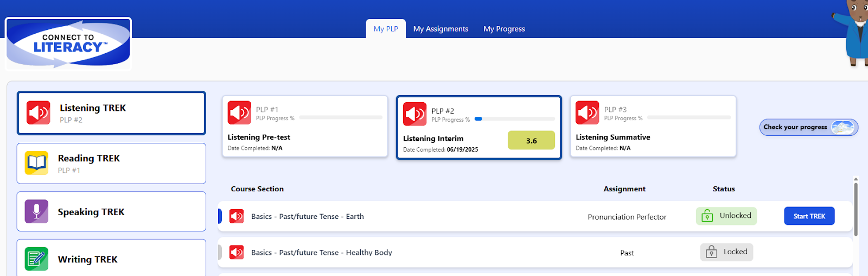Open the Listening Summative PLP #3 card
The height and width of the screenshot is (276, 868).
click(x=653, y=126)
